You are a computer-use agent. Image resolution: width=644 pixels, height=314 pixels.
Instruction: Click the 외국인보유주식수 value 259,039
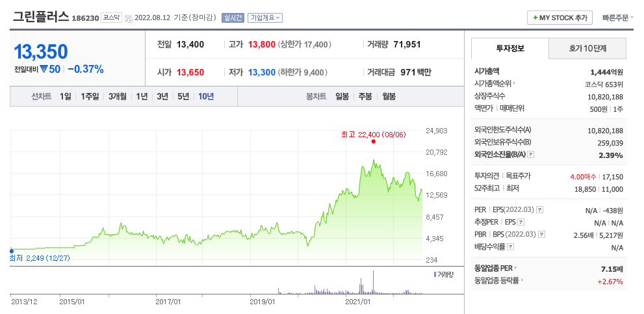pos(610,143)
